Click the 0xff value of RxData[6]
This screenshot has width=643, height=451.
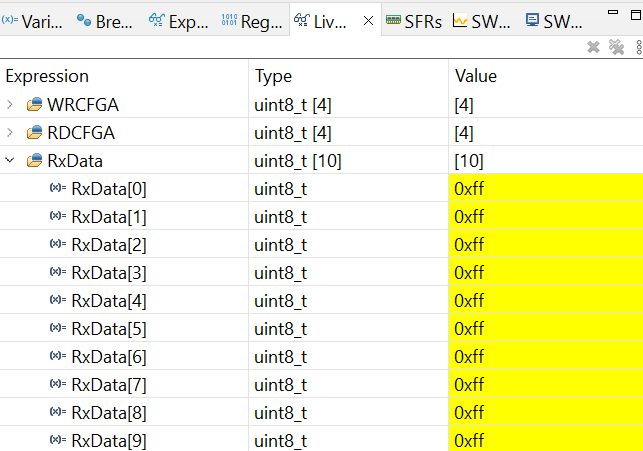click(x=469, y=356)
